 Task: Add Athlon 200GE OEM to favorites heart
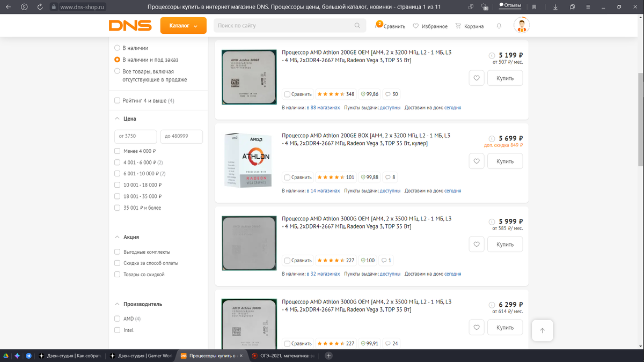click(477, 78)
